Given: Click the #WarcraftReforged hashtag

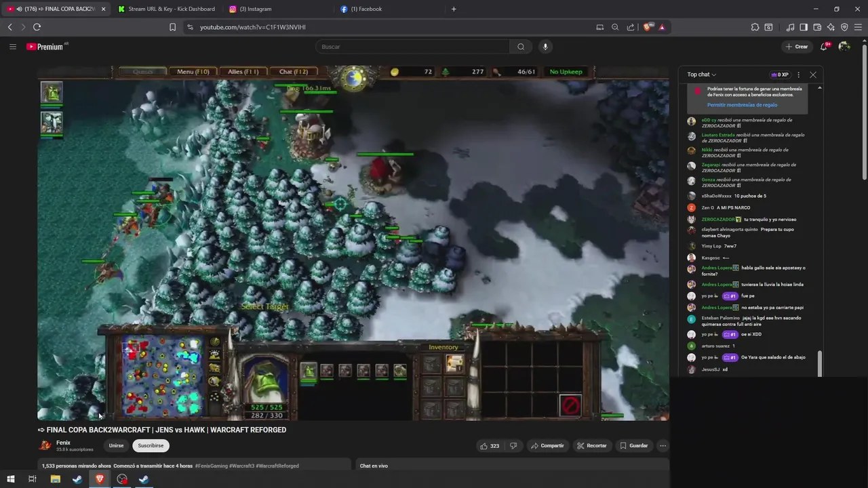Looking at the screenshot, I should tap(277, 466).
